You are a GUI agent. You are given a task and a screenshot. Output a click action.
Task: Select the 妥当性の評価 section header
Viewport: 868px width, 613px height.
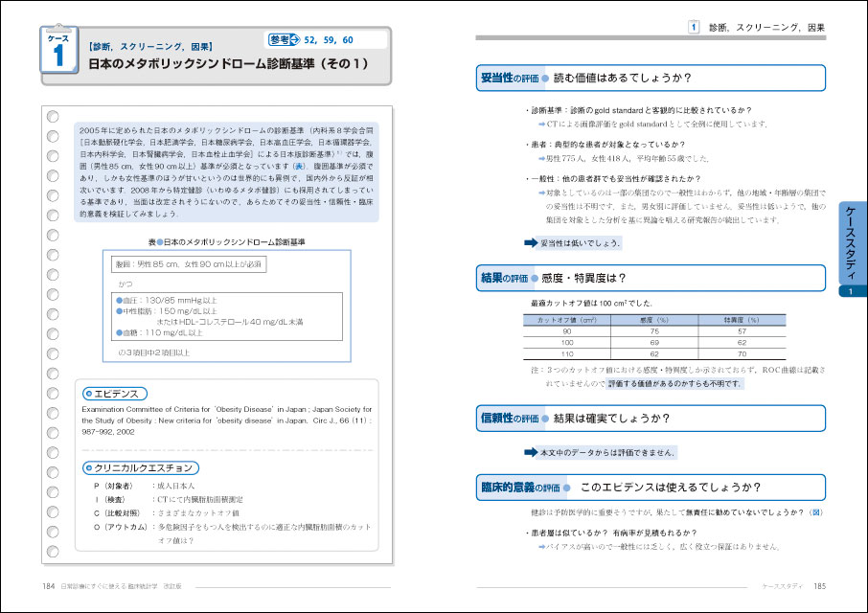(509, 78)
